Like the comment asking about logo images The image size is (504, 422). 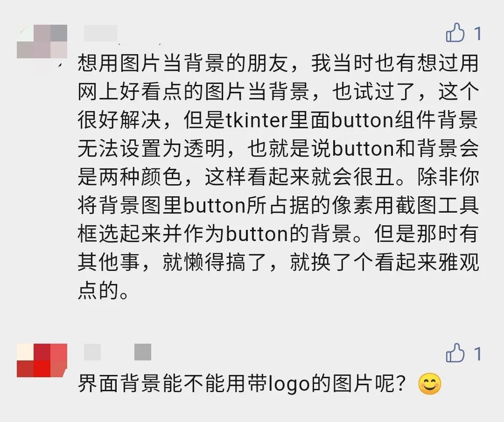click(455, 353)
